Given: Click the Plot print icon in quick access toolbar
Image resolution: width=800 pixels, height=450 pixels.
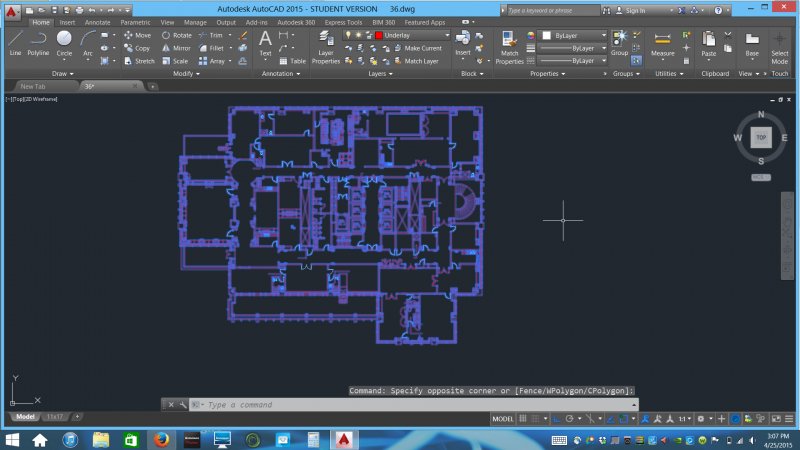Looking at the screenshot, I should [x=79, y=10].
